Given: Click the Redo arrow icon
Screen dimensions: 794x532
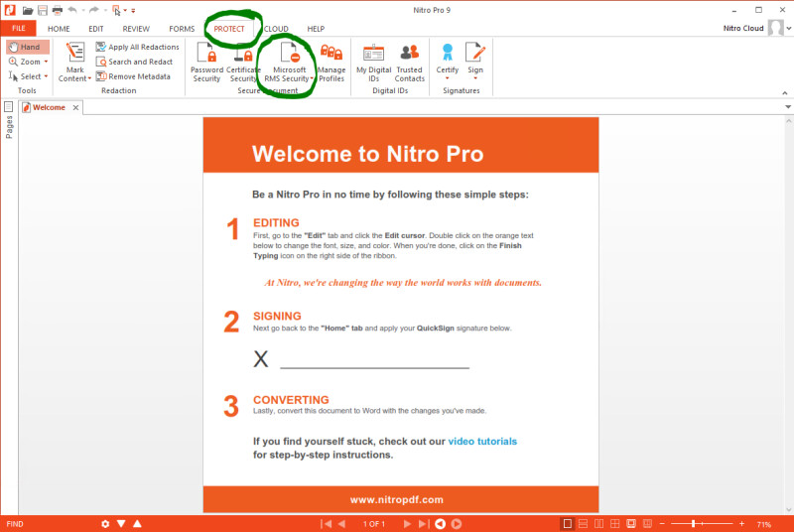Looking at the screenshot, I should tap(94, 10).
